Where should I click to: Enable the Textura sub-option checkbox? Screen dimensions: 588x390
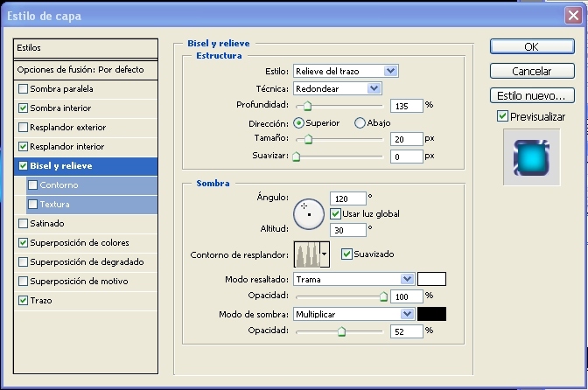pyautogui.click(x=33, y=204)
